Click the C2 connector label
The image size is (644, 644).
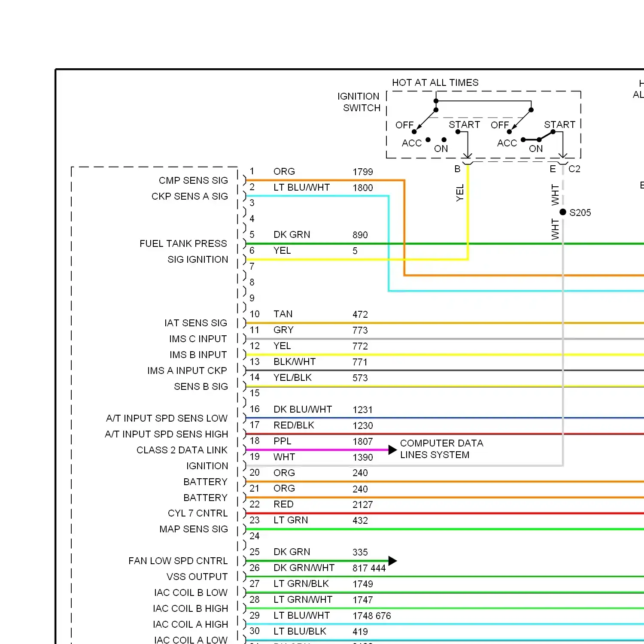click(574, 169)
